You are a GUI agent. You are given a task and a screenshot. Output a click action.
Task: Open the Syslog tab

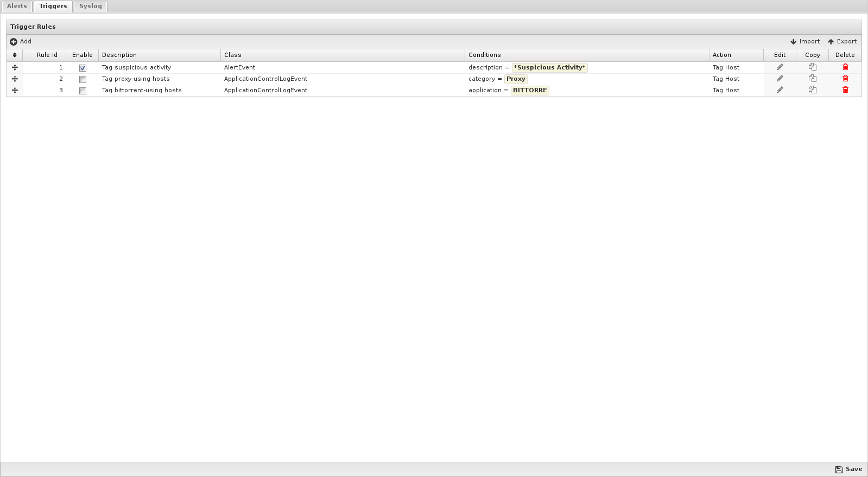click(90, 6)
